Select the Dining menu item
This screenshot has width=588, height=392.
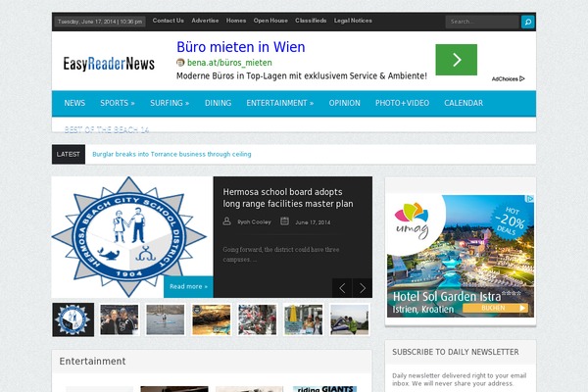[218, 103]
